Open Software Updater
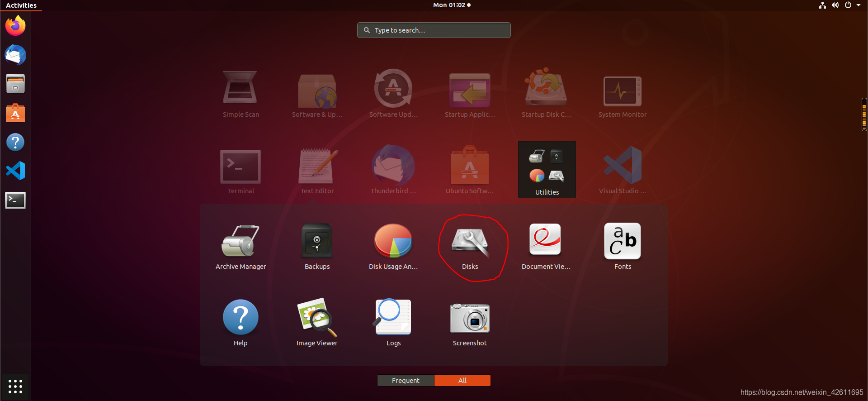 (393, 94)
